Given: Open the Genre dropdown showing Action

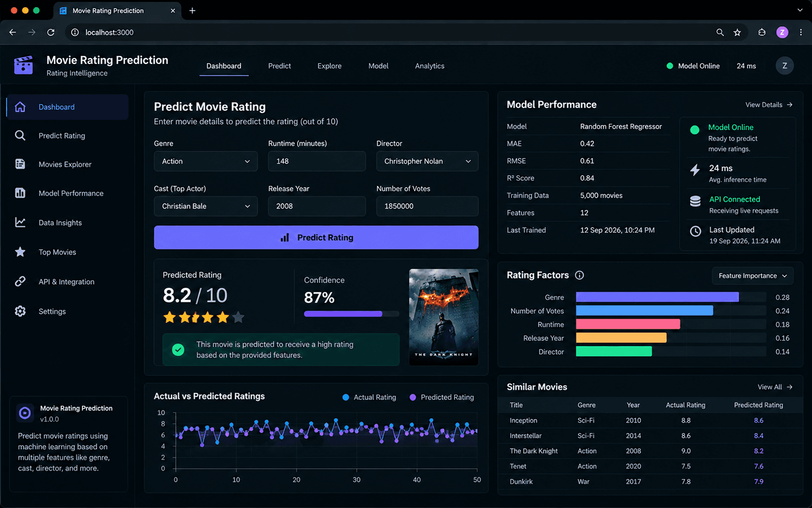Looking at the screenshot, I should [206, 161].
